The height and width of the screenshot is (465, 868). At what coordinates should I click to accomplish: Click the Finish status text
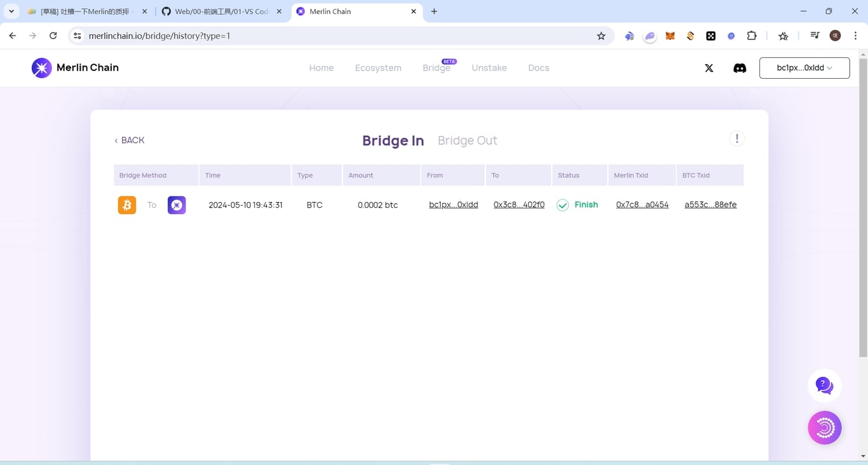pos(586,205)
